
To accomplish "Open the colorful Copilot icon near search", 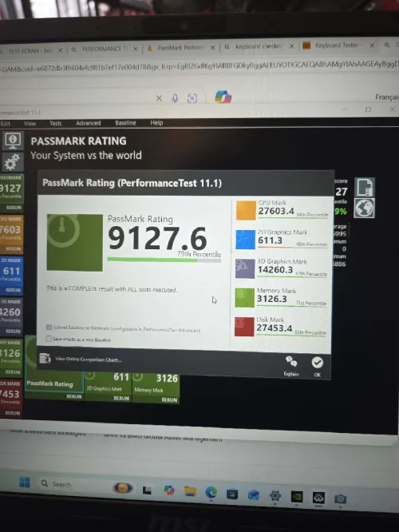I will [223, 97].
